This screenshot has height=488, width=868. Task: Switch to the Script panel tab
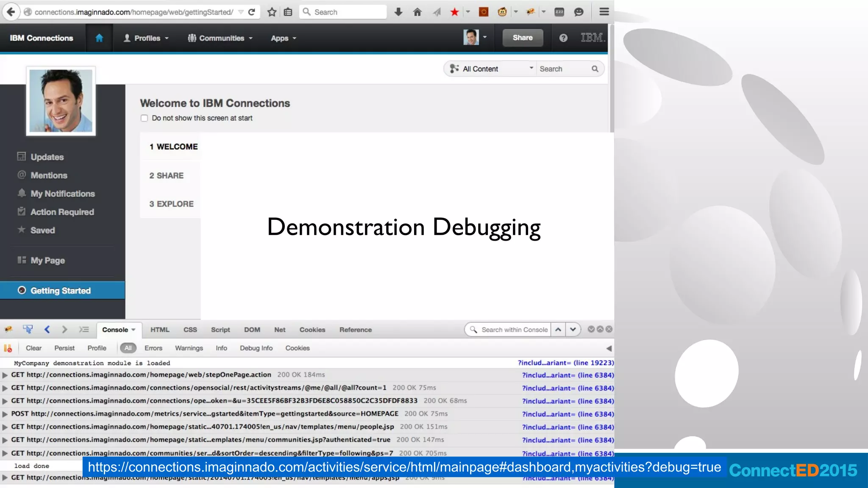pyautogui.click(x=220, y=330)
